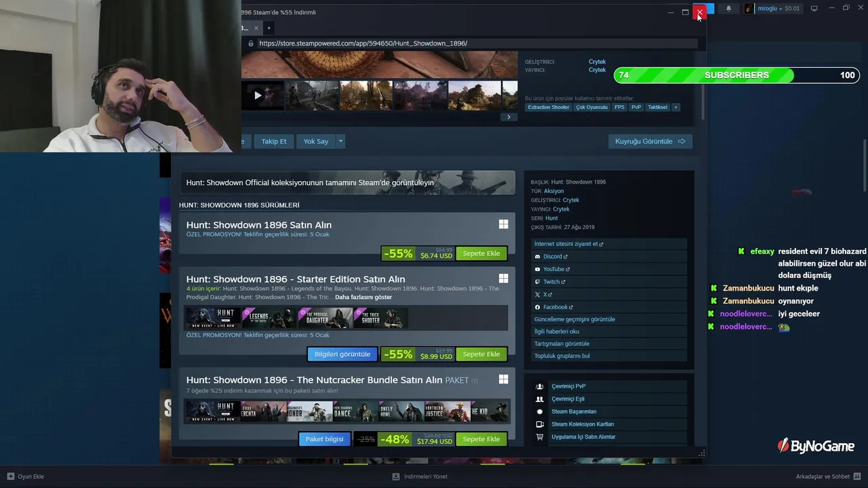Select the FPS tag

(x=619, y=107)
